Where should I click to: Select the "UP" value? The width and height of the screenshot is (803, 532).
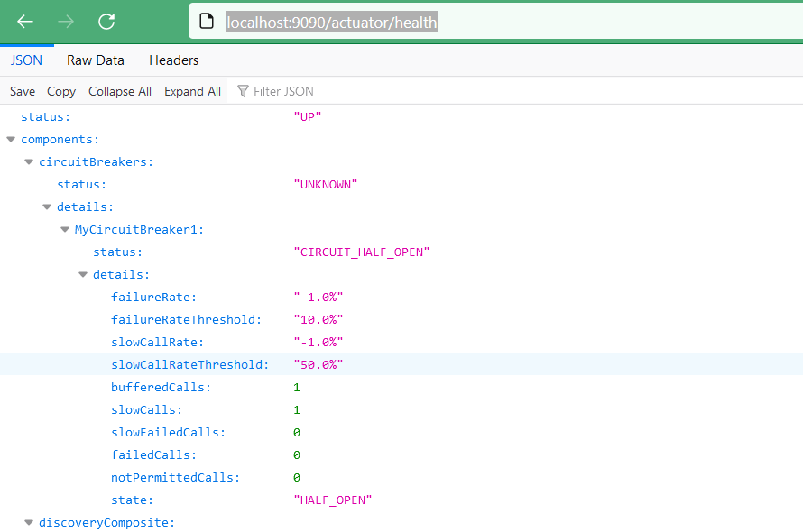pos(308,116)
